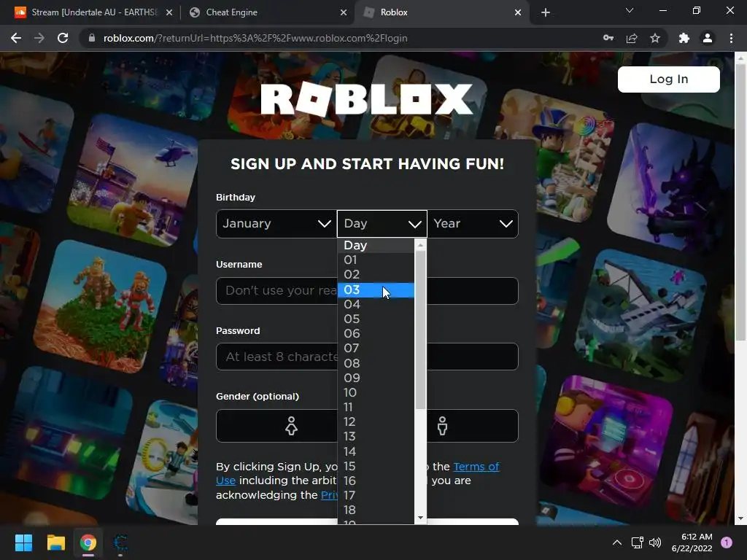The height and width of the screenshot is (560, 747).
Task: Select day 12 from the list
Action: (376, 422)
